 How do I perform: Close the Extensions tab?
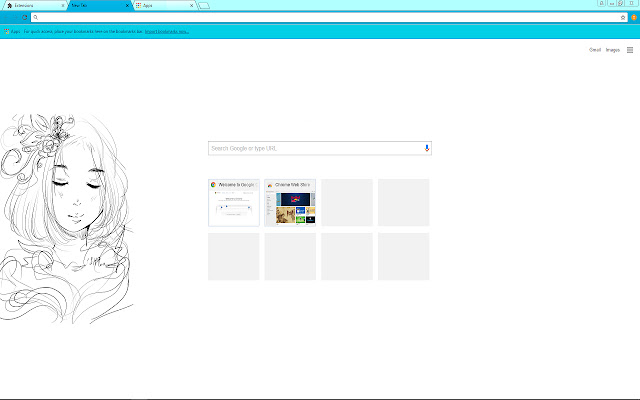click(63, 6)
